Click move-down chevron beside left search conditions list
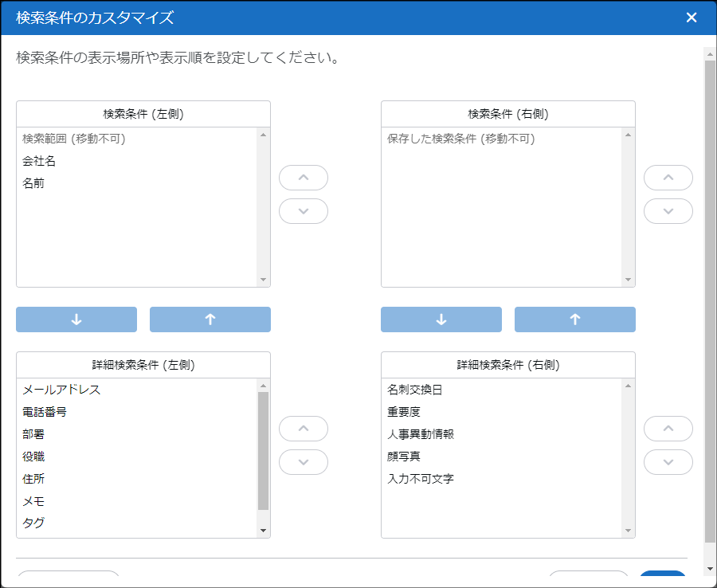This screenshot has height=588, width=717. point(303,211)
